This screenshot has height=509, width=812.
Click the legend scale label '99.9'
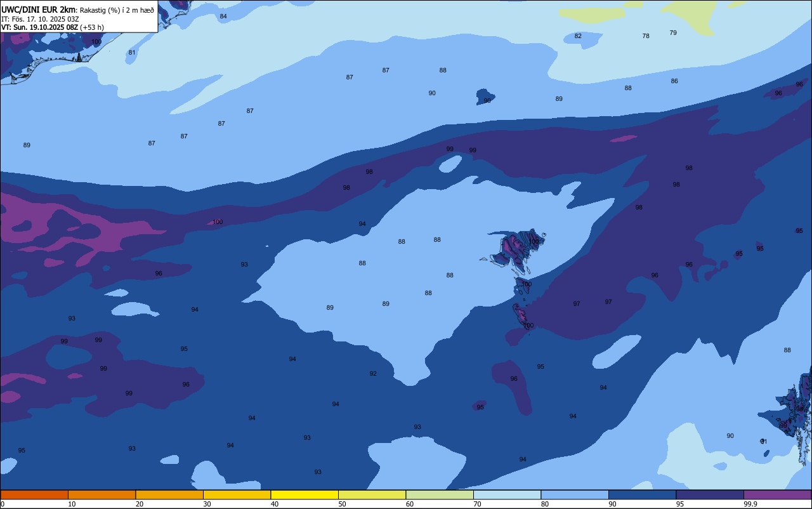click(750, 504)
